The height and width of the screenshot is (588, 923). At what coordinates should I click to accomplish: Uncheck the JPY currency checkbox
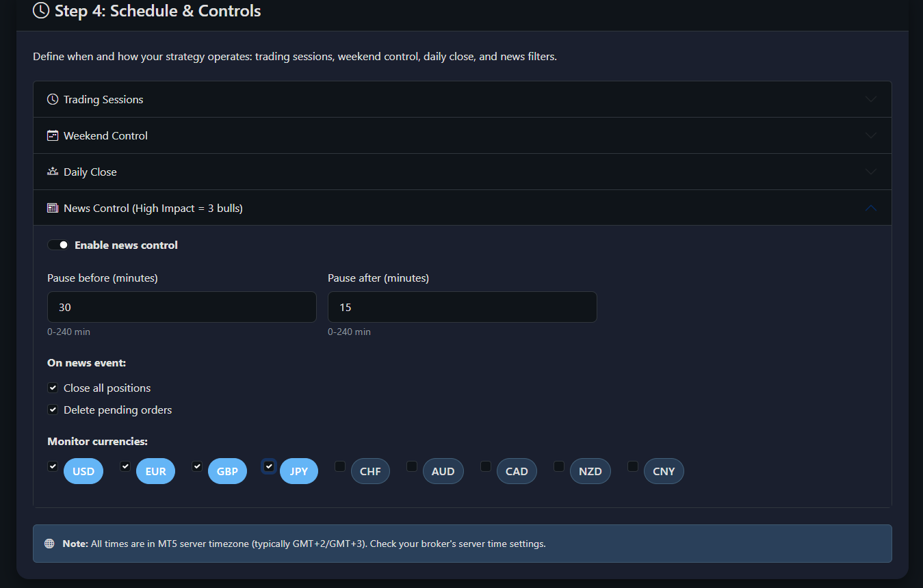[x=269, y=466]
